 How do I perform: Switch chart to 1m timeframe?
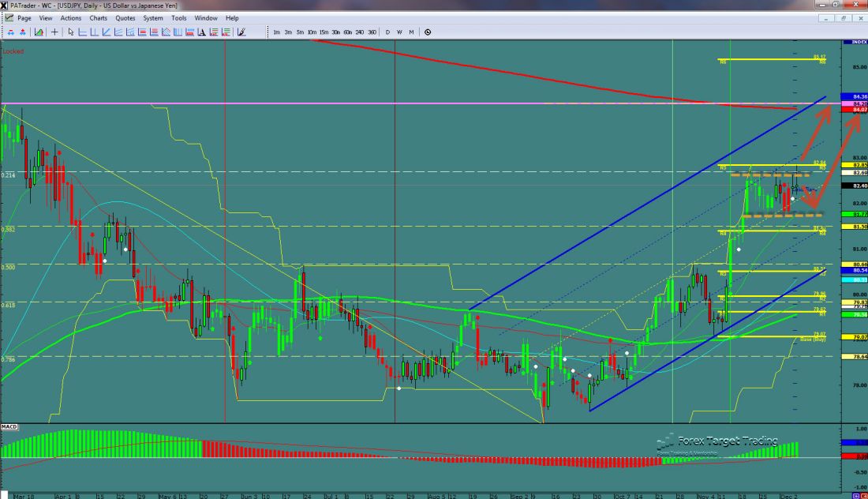coord(276,32)
